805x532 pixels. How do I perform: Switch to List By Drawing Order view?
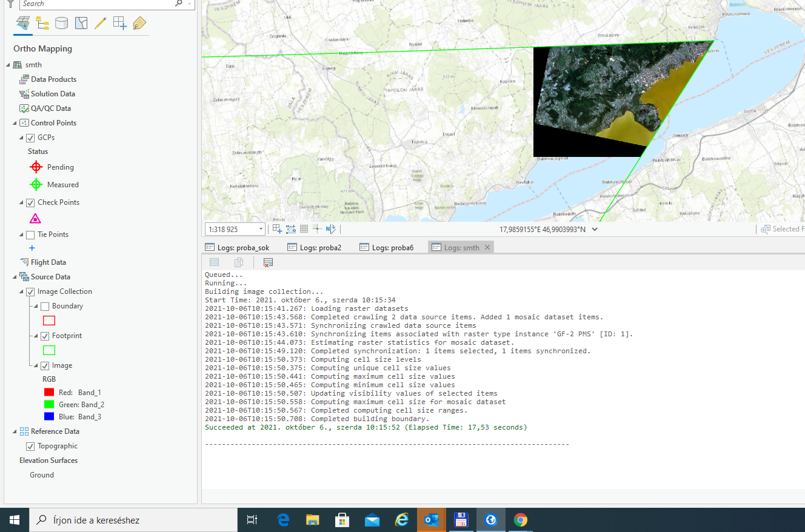pyautogui.click(x=42, y=24)
